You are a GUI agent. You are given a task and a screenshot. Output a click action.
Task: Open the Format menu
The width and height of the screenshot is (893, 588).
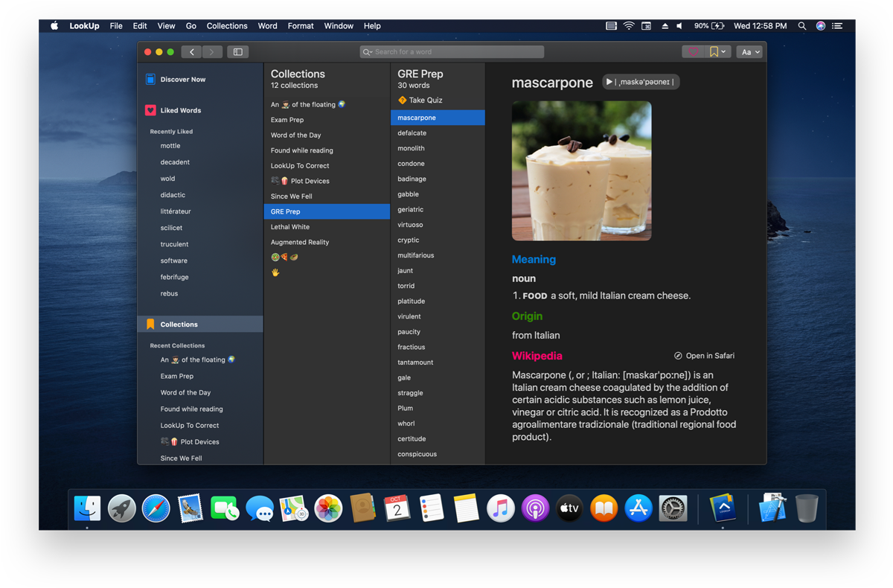[301, 26]
